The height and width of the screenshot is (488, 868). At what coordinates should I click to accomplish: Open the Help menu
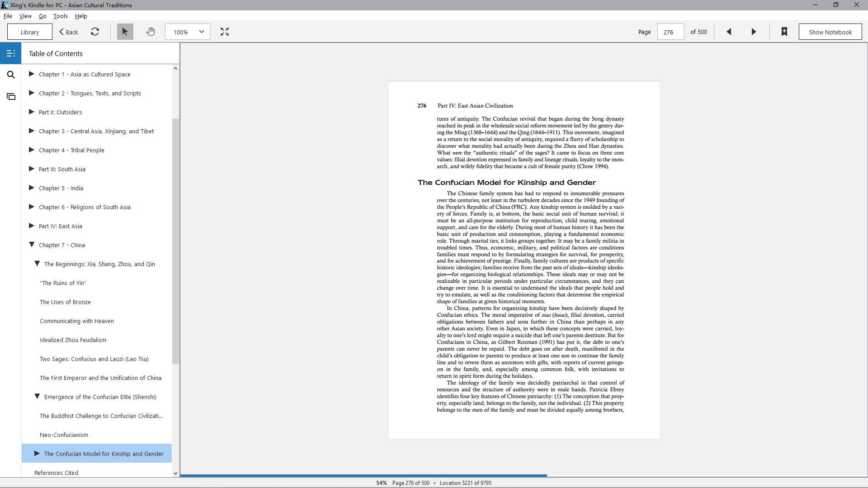coord(81,16)
